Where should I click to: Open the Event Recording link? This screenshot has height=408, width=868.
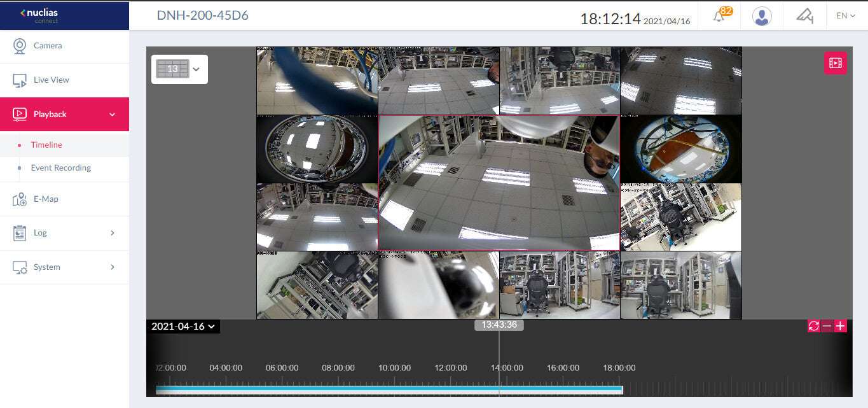60,168
